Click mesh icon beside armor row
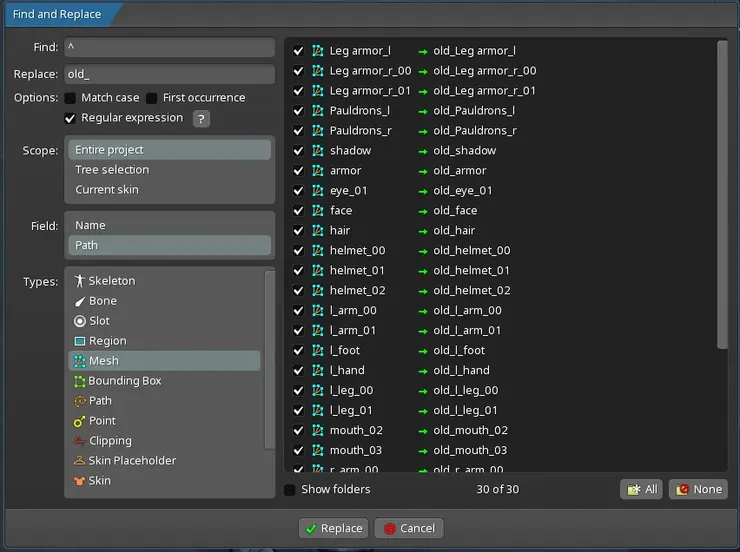Screen dimensions: 740x552 click(318, 170)
